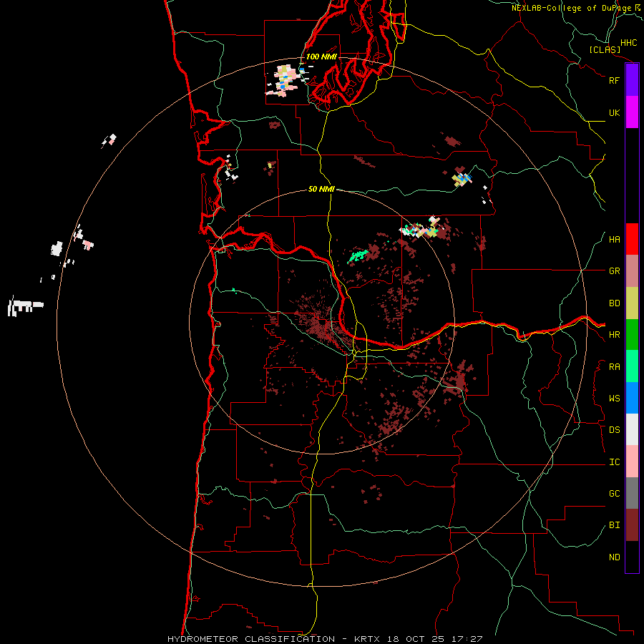This screenshot has width=644, height=644.
Task: Click the blue WS legend color swatch
Action: coord(632,398)
